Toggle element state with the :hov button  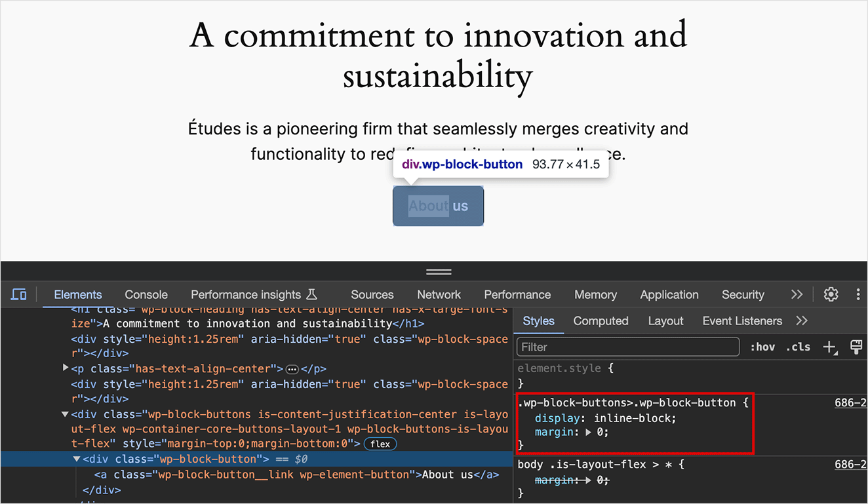(762, 347)
